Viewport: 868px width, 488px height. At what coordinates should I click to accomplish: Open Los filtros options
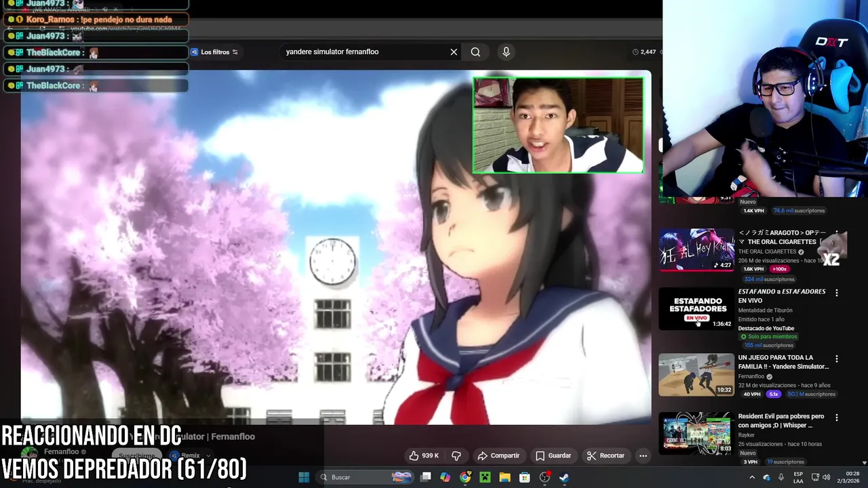click(214, 52)
